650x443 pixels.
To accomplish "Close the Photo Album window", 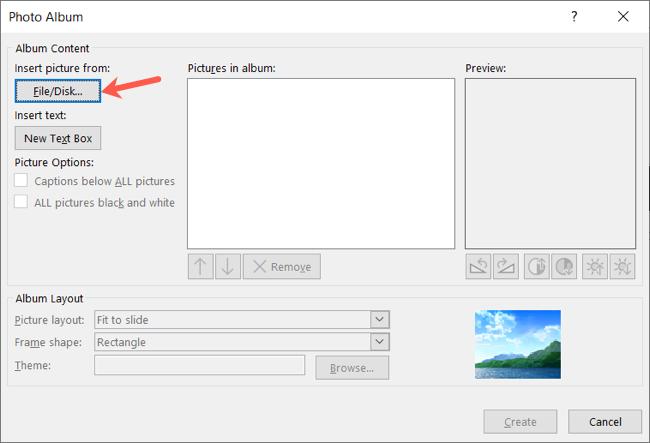I will (x=623, y=17).
